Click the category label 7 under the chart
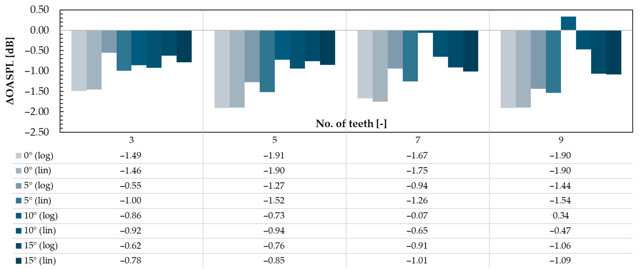Viewport: 644px width, 269px height. coord(417,140)
